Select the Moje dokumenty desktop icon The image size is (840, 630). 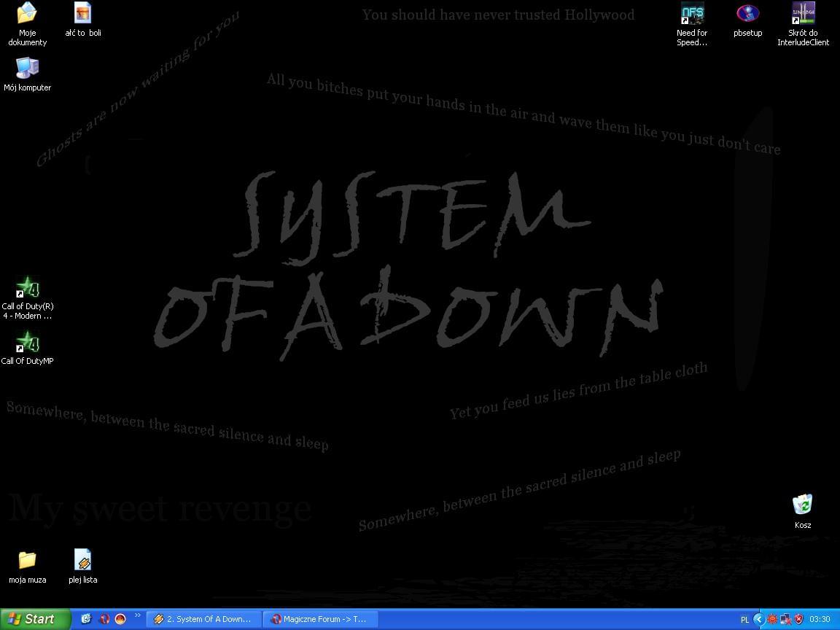[27, 23]
